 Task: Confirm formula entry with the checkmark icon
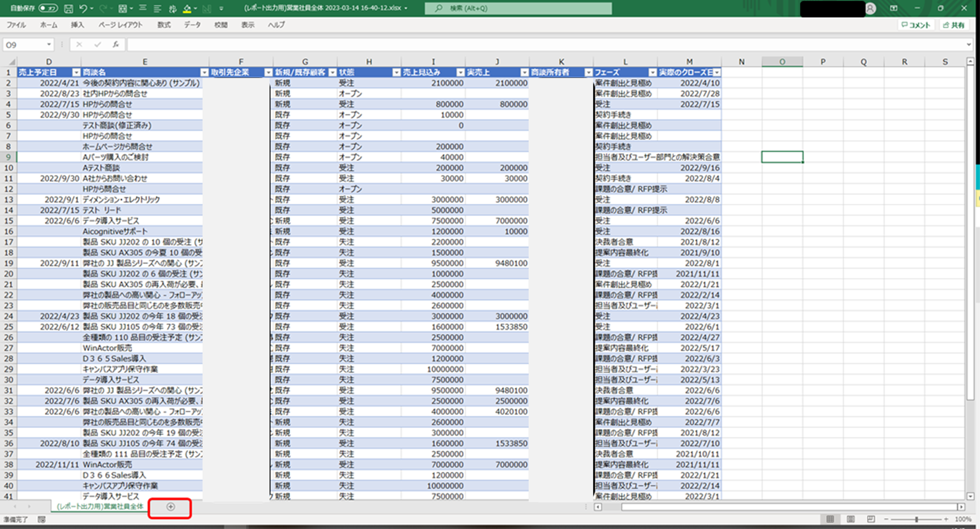pyautogui.click(x=97, y=45)
